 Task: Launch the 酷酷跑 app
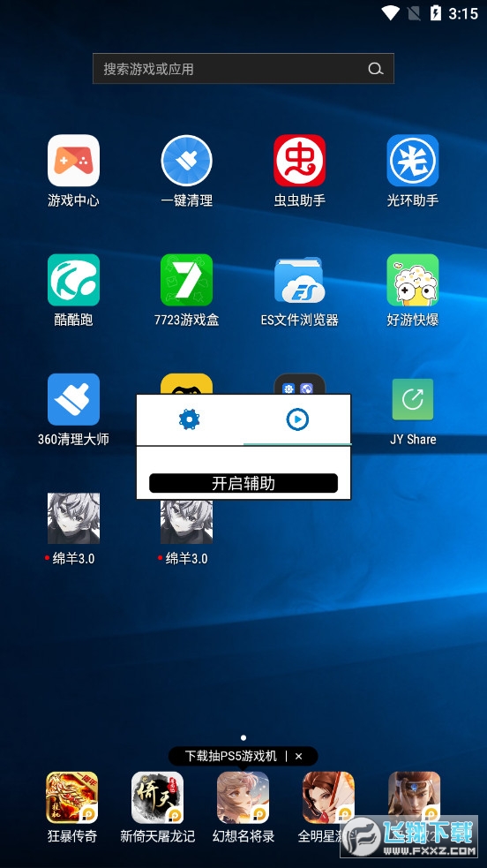[73, 280]
